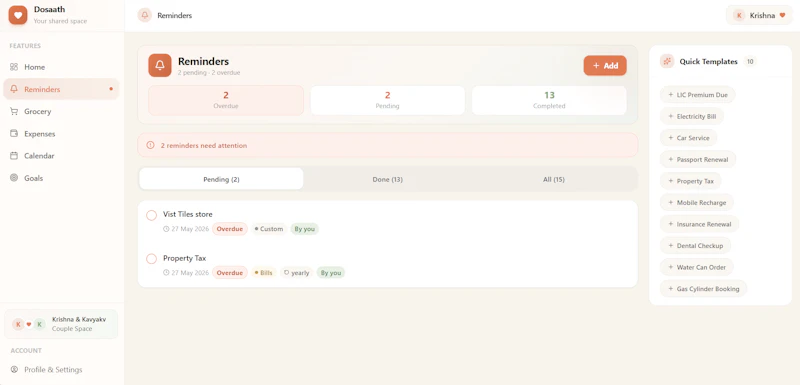The height and width of the screenshot is (385, 800).
Task: Add Gas Cylinder Booking template
Action: click(x=704, y=289)
